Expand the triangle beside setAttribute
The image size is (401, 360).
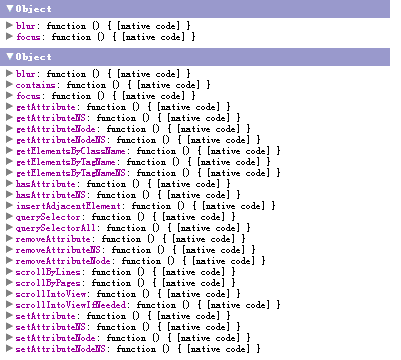pos(9,315)
